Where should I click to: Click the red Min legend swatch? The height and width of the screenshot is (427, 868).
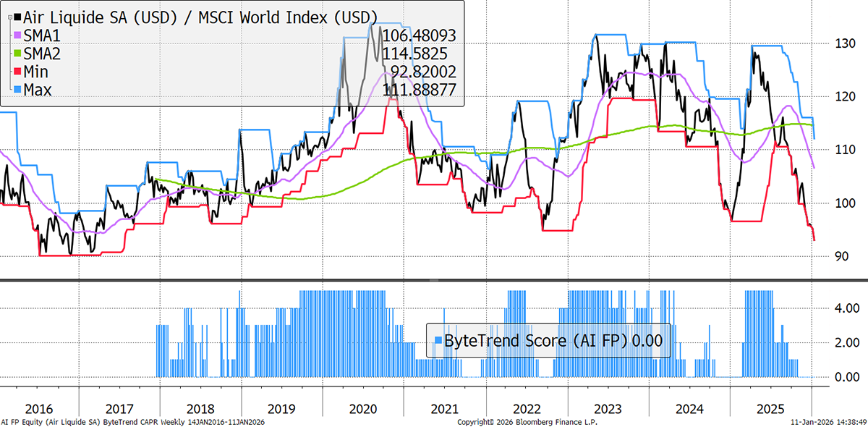[x=18, y=72]
